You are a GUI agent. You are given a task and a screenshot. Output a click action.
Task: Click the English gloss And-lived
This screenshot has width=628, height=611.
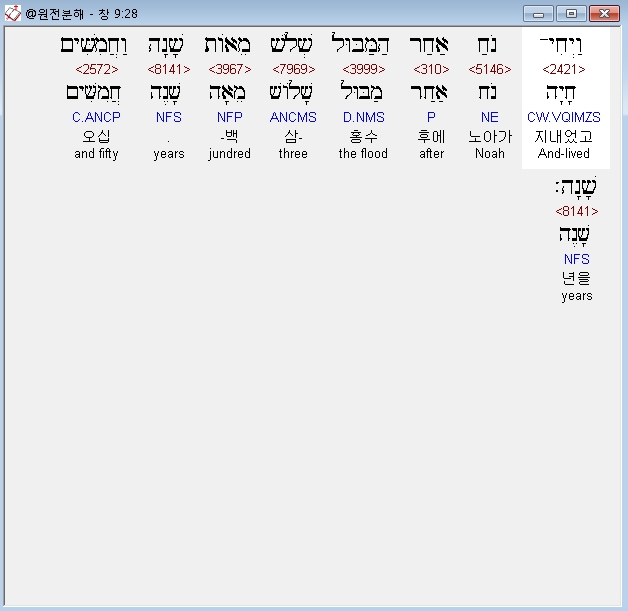tap(564, 153)
